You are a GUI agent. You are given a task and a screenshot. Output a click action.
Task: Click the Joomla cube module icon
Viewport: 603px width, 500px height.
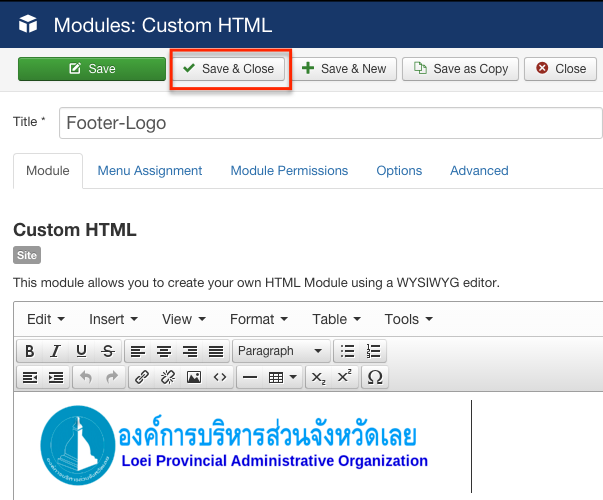point(28,24)
